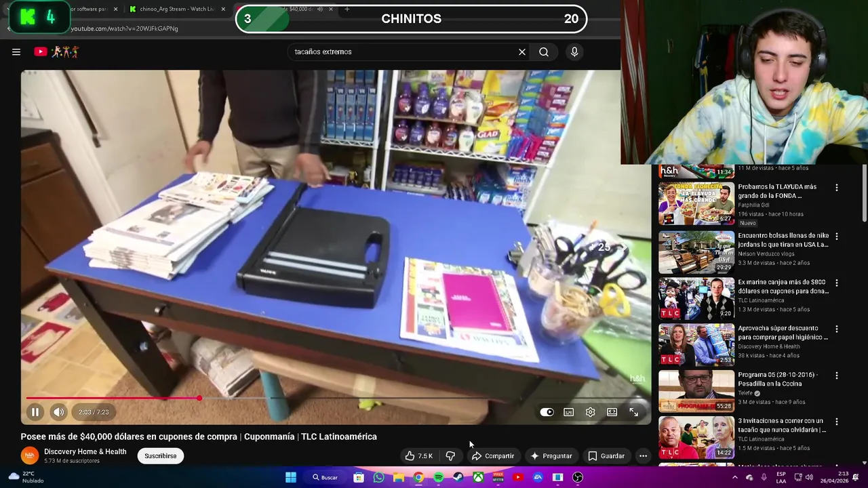Open options menu for Pesadilla en la Cocina
This screenshot has width=868, height=488.
[x=837, y=375]
